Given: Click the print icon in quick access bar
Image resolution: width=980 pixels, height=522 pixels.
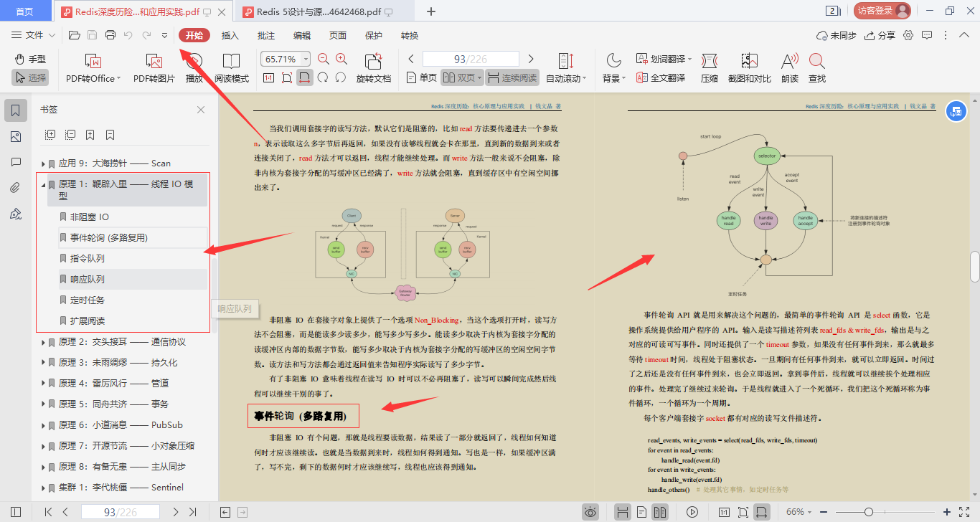Looking at the screenshot, I should click(110, 35).
